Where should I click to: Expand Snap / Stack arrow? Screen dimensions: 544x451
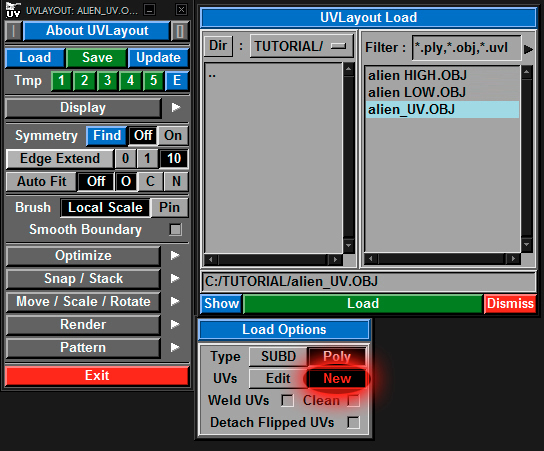[175, 279]
